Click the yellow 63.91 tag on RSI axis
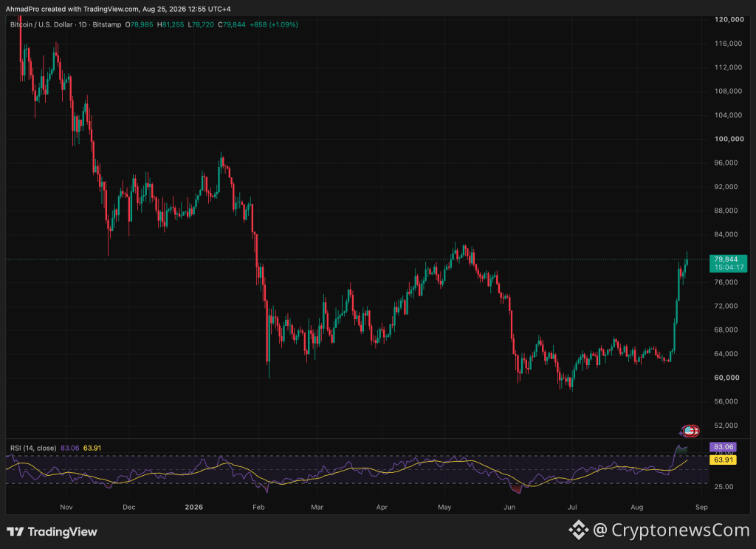Image resolution: width=756 pixels, height=549 pixels. click(x=724, y=460)
